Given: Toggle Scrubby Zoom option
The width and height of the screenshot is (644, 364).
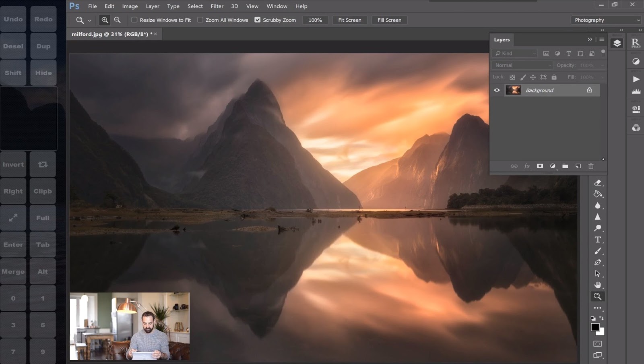Looking at the screenshot, I should 258,20.
